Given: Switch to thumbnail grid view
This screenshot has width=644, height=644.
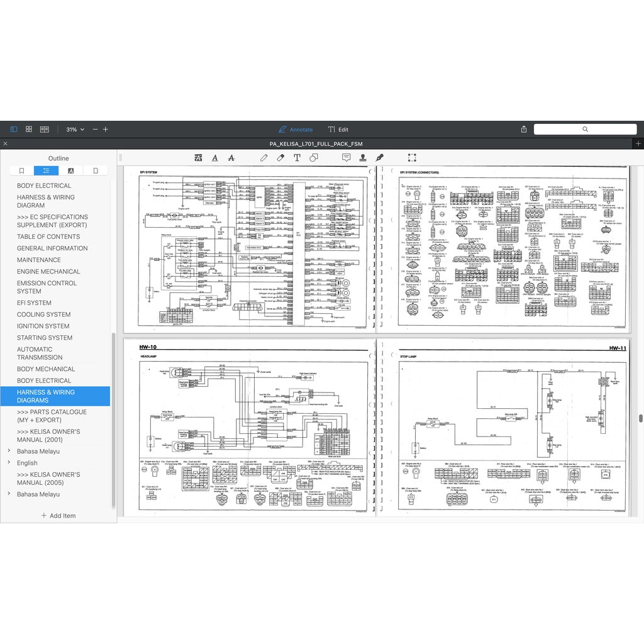Looking at the screenshot, I should (x=29, y=130).
